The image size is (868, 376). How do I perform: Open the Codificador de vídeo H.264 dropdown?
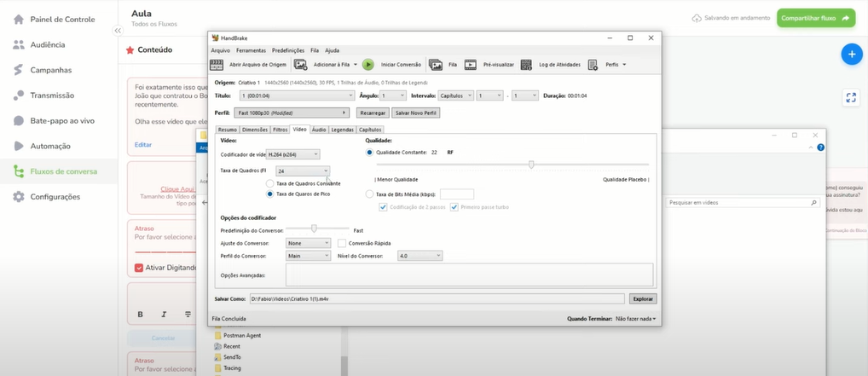click(293, 154)
